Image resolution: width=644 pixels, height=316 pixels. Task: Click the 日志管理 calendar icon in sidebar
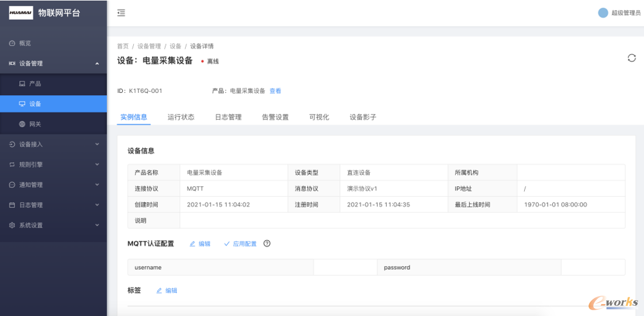(x=12, y=205)
